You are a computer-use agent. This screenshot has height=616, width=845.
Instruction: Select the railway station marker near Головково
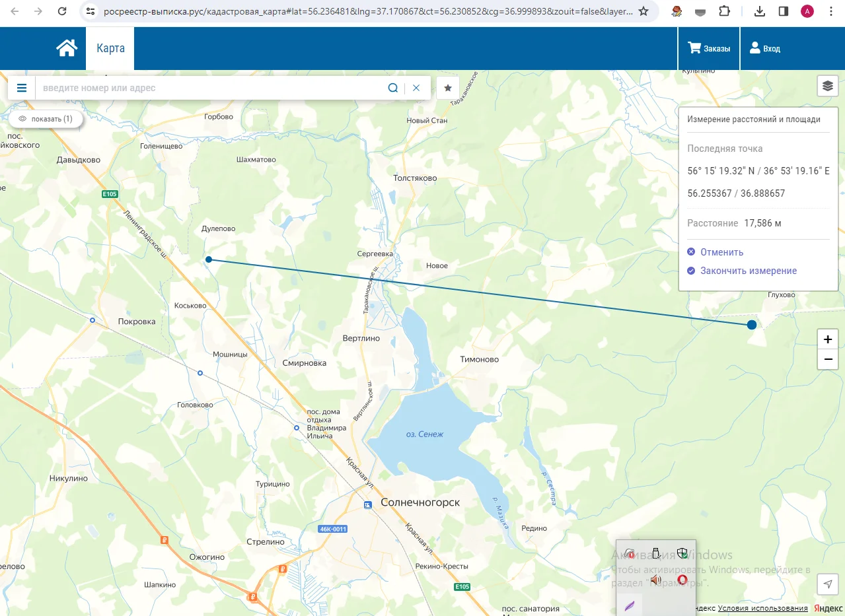(x=200, y=373)
